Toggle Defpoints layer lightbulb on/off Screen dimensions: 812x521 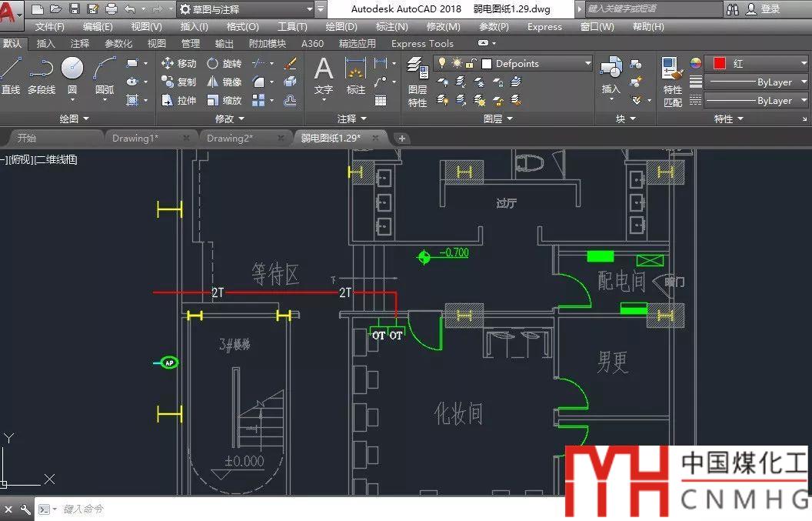coord(442,63)
